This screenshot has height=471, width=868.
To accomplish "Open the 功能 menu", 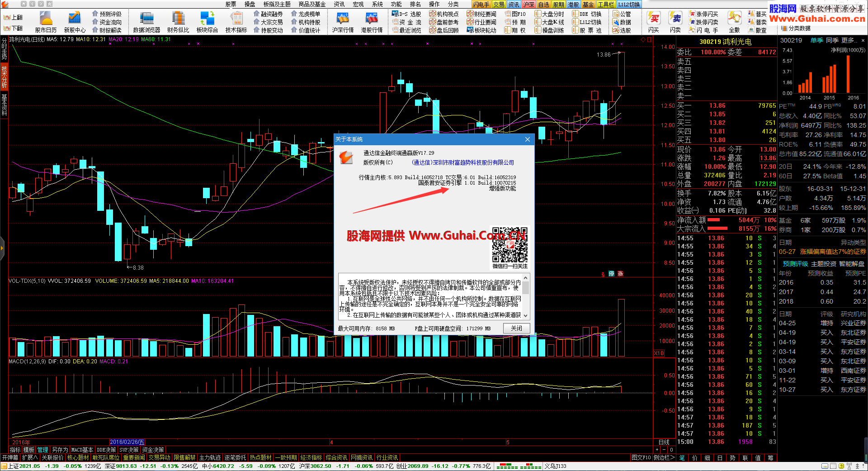I will pos(396,4).
